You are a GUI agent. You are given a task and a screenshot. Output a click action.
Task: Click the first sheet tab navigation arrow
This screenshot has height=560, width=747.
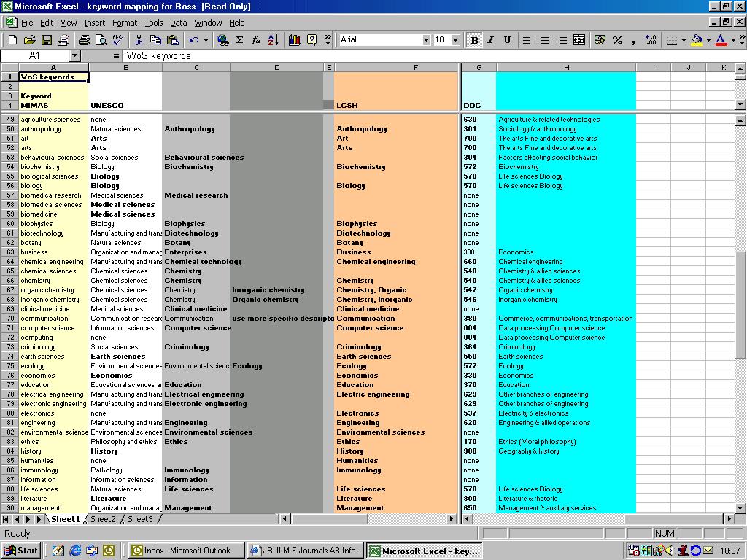pos(7,519)
